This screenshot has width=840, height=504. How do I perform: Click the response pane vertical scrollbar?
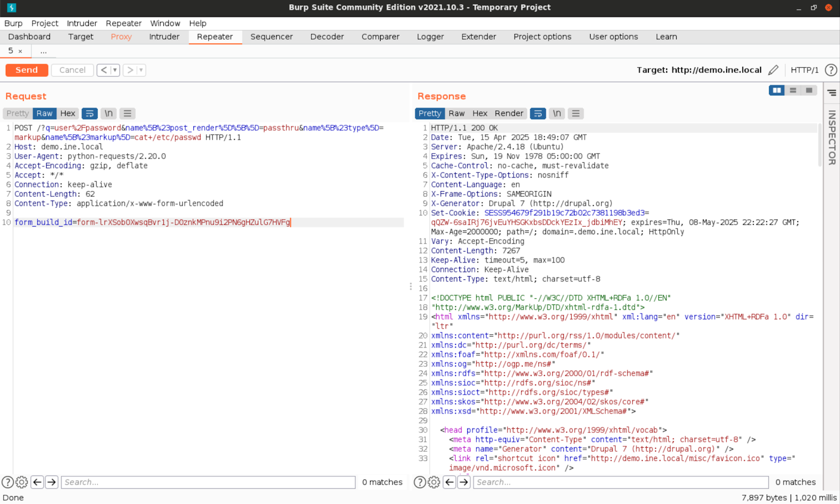(820, 145)
